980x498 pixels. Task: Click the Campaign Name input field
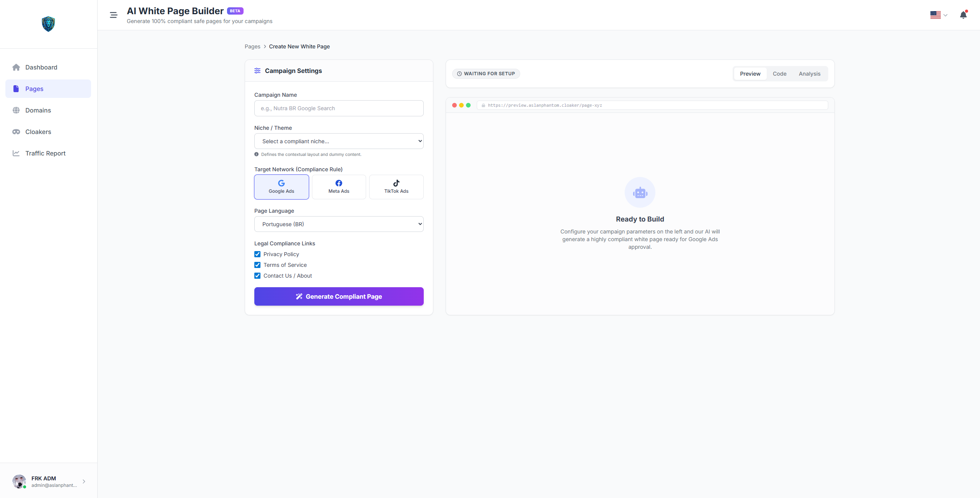tap(338, 108)
